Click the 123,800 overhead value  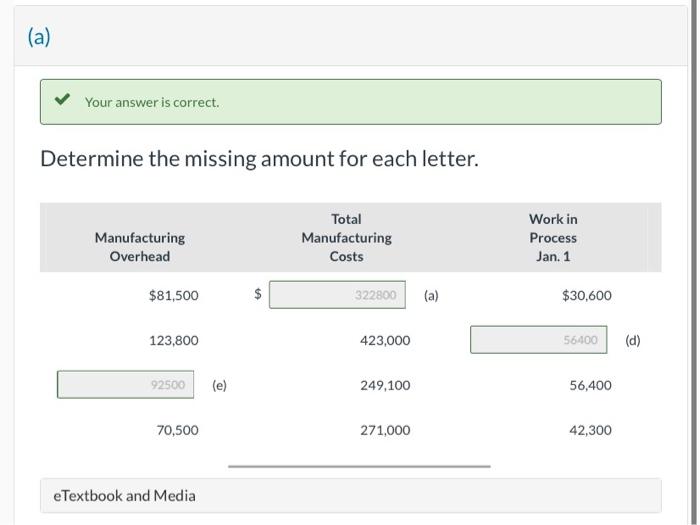[x=174, y=341]
